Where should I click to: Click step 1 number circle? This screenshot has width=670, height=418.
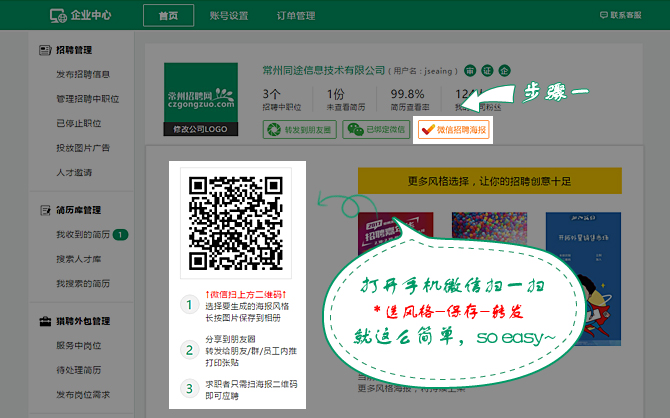tap(189, 305)
